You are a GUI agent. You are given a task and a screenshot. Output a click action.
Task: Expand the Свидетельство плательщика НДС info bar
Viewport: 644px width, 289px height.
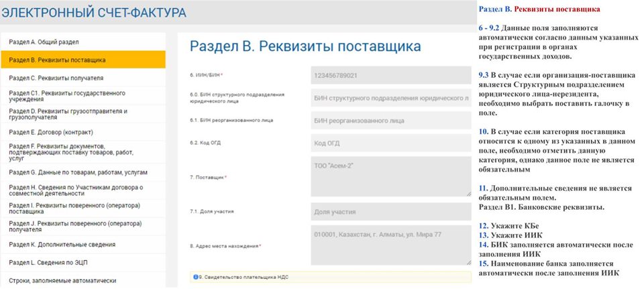330,276
